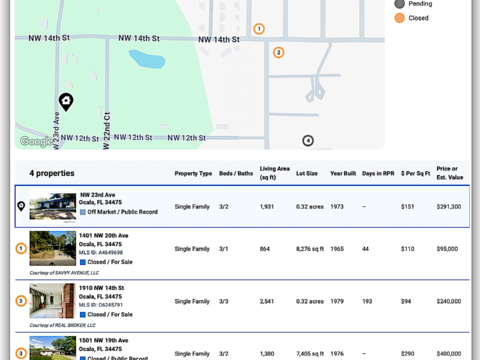This screenshot has height=360, width=480.
Task: Click the $ Per Sq Ft column header
Action: point(415,173)
